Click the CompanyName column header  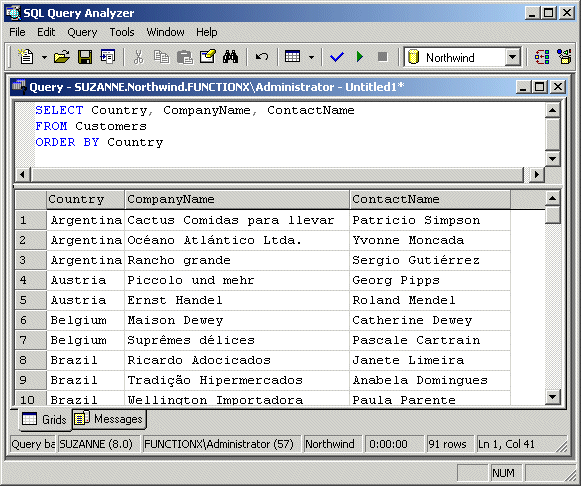coord(237,199)
